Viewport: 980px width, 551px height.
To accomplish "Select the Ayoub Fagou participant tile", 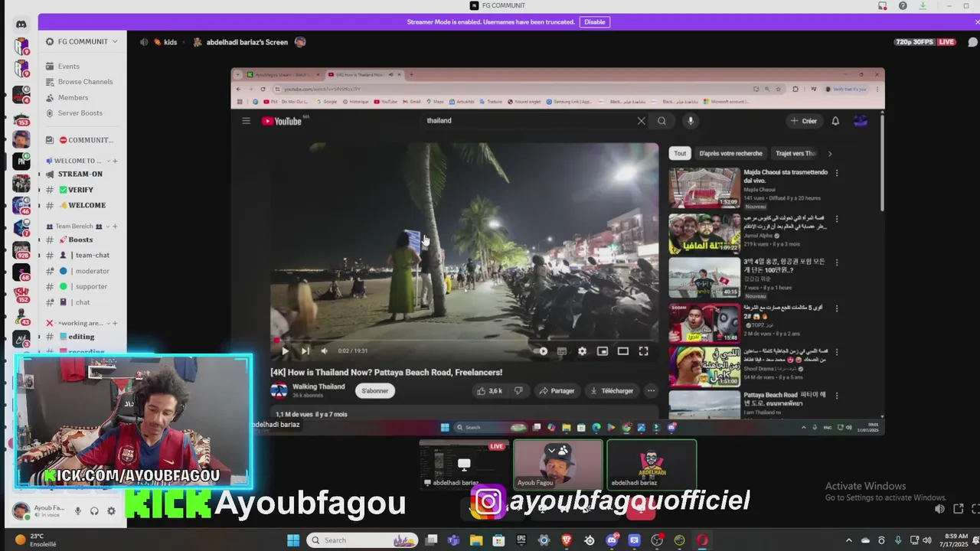I will tap(558, 464).
